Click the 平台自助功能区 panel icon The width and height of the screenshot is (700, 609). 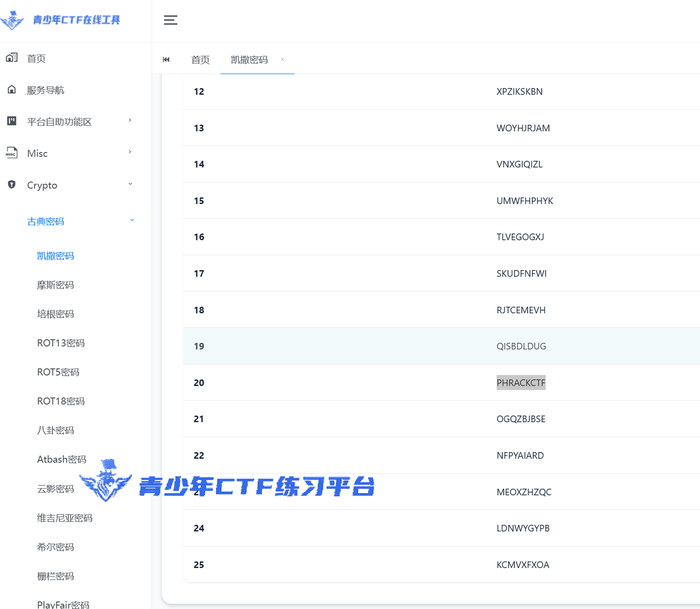tap(11, 121)
